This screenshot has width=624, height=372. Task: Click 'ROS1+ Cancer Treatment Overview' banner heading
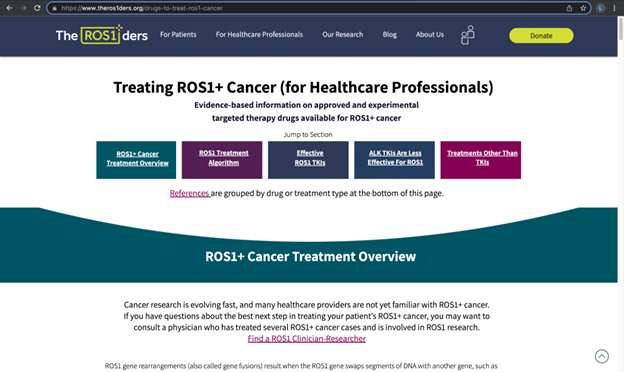pyautogui.click(x=310, y=257)
